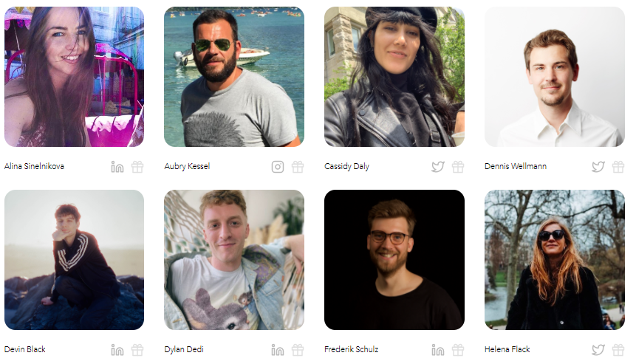
Task: Open Helena Flack's Twitter icon
Action: [598, 350]
